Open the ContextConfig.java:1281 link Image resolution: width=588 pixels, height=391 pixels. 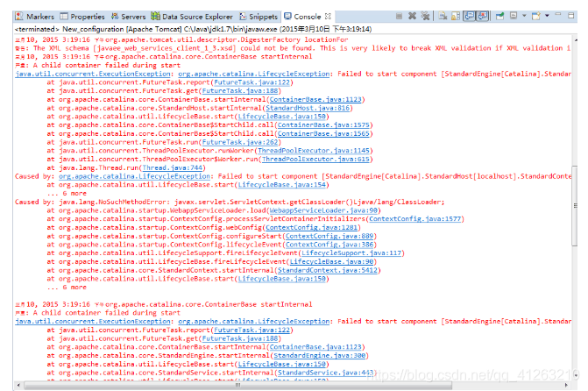pyautogui.click(x=312, y=227)
